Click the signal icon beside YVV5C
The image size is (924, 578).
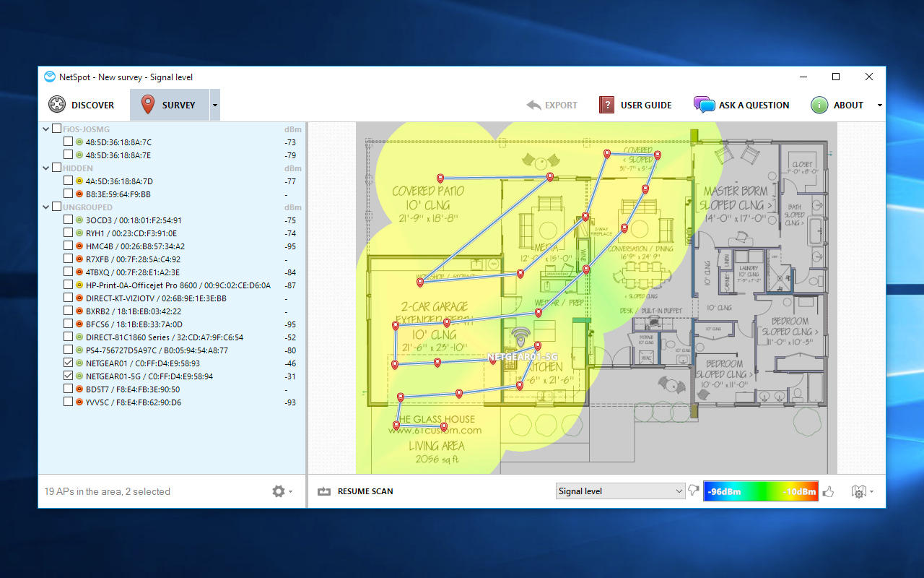79,402
